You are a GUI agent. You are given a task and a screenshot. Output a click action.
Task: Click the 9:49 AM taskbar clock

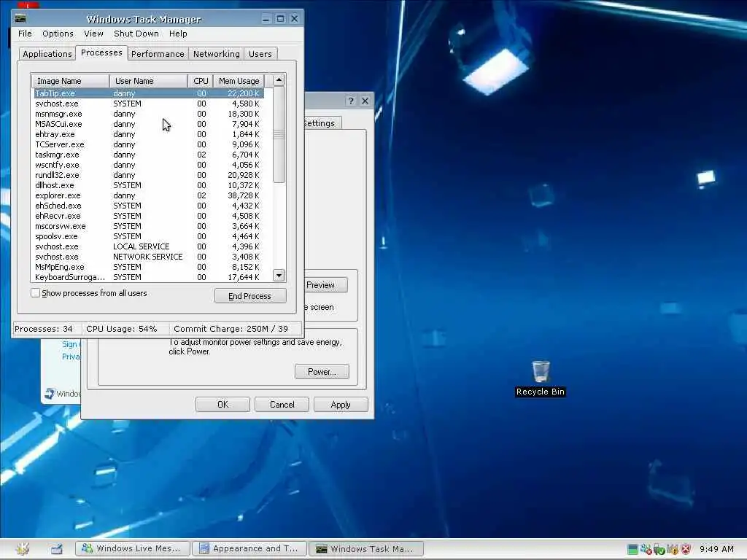point(716,549)
